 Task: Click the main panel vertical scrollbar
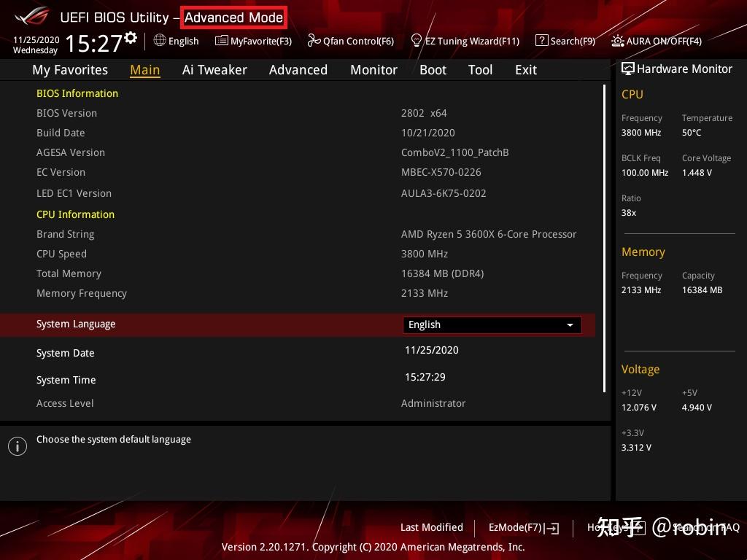tap(605, 238)
